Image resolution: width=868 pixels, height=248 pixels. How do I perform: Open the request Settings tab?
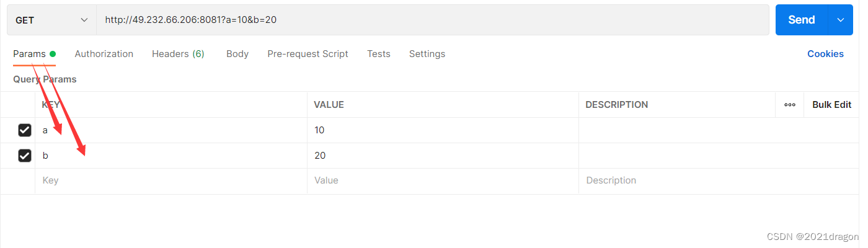click(x=427, y=54)
